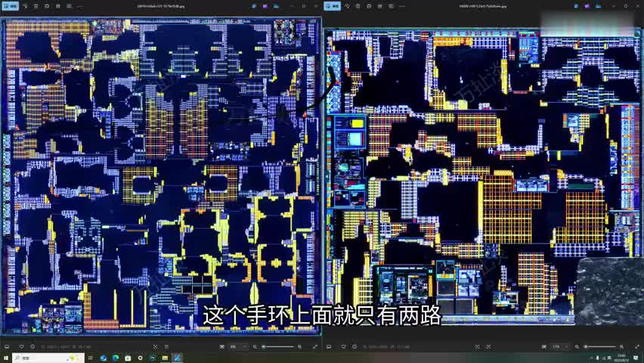Open Edit in the left Photos window
644x363 pixels.
click(x=10, y=6)
